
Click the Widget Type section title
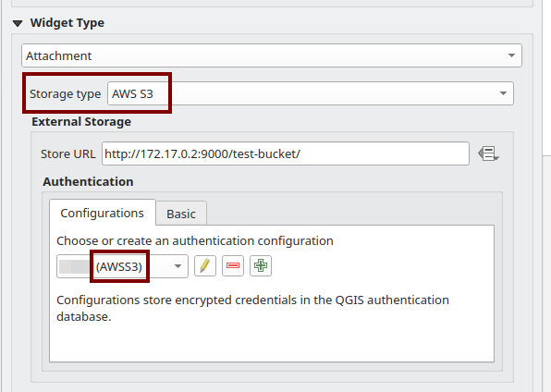tap(67, 23)
